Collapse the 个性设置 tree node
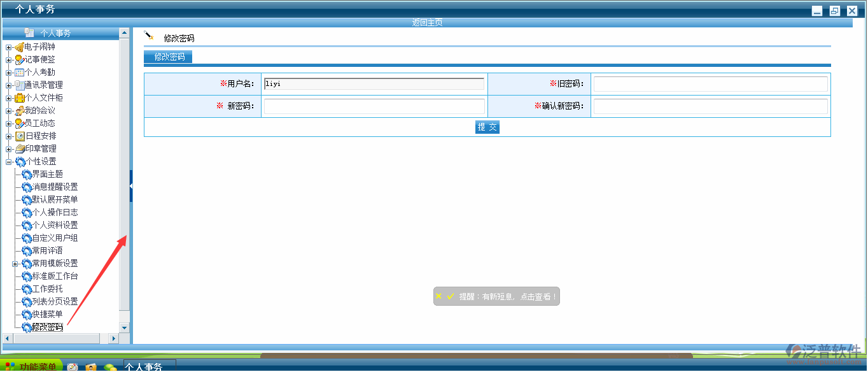Screen dimensions: 868x372 (9, 162)
